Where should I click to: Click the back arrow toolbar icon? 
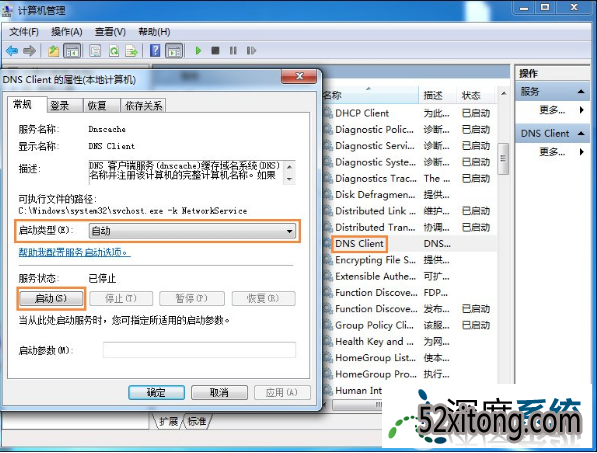[x=12, y=51]
